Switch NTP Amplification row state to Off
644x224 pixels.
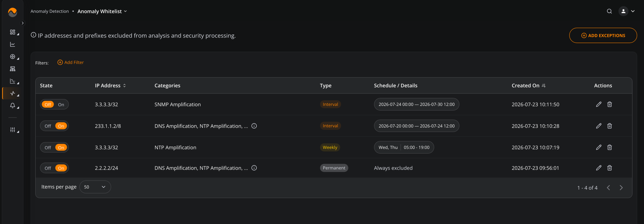48,148
